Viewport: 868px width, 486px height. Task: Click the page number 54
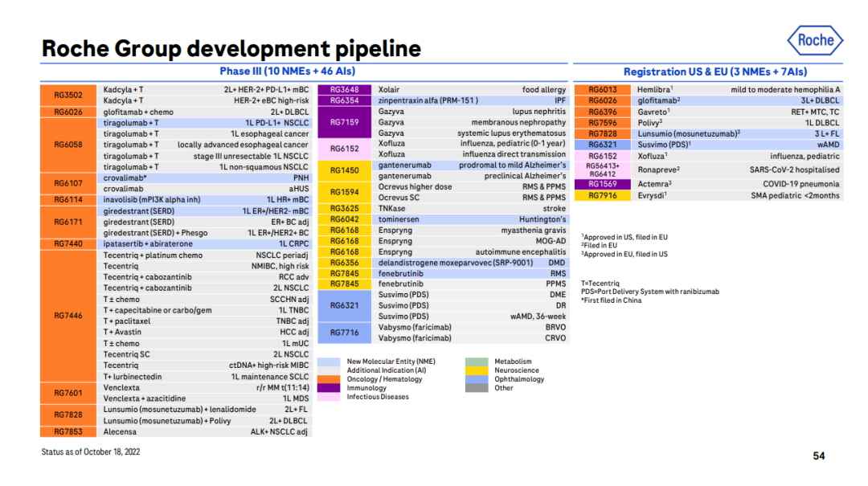[x=819, y=456]
